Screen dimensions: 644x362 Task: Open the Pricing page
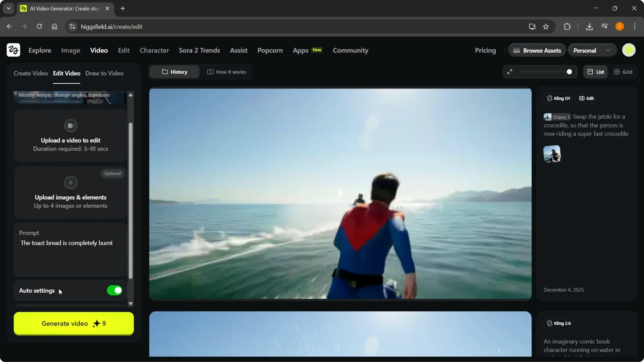coord(485,50)
